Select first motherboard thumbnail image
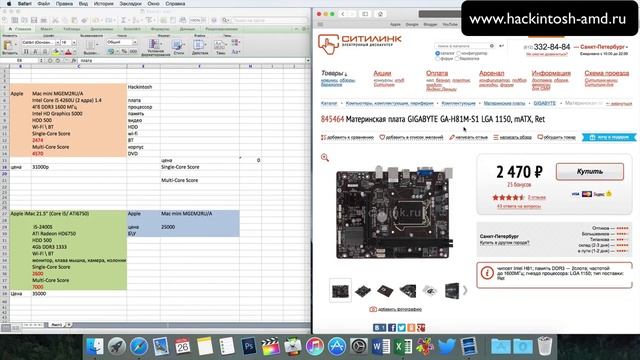 [340, 291]
